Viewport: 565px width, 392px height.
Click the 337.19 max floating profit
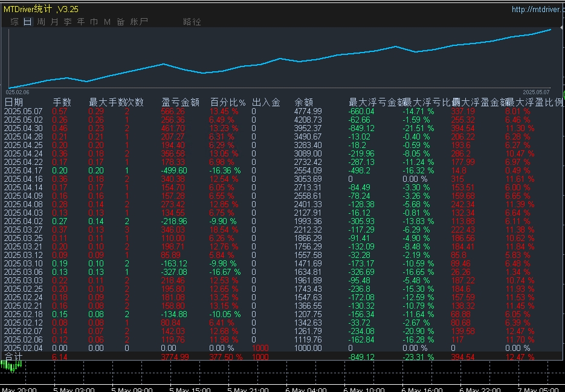click(463, 111)
